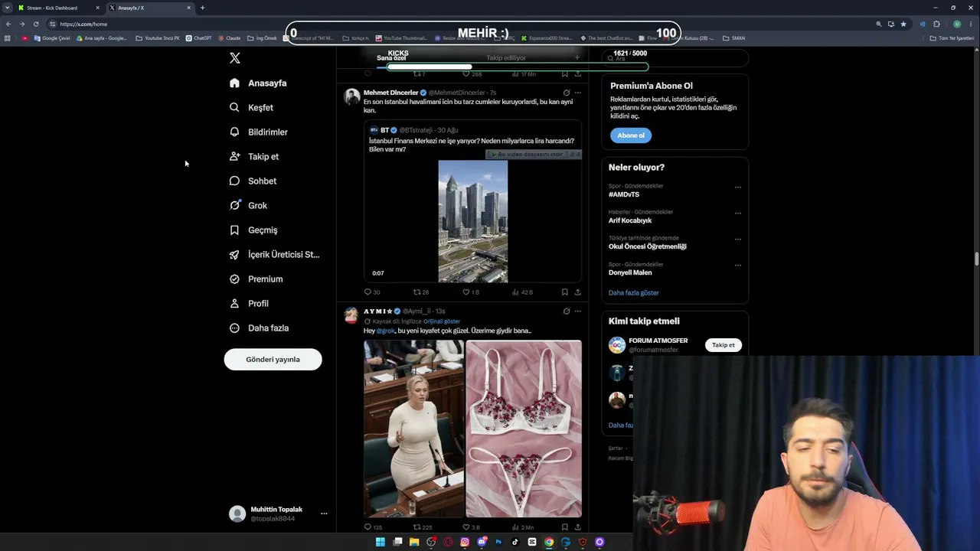Share Mehmet Dincerler's post
This screenshot has height=551, width=980.
pyautogui.click(x=577, y=292)
